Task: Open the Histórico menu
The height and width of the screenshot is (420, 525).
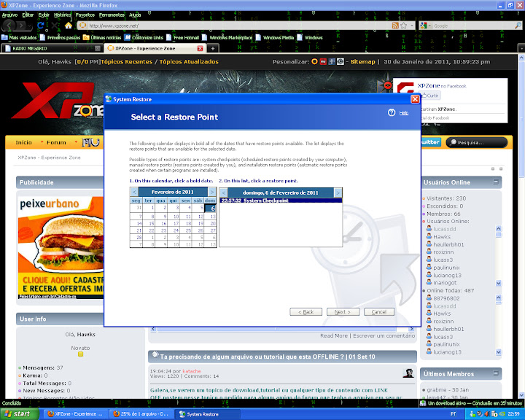Action: click(63, 15)
